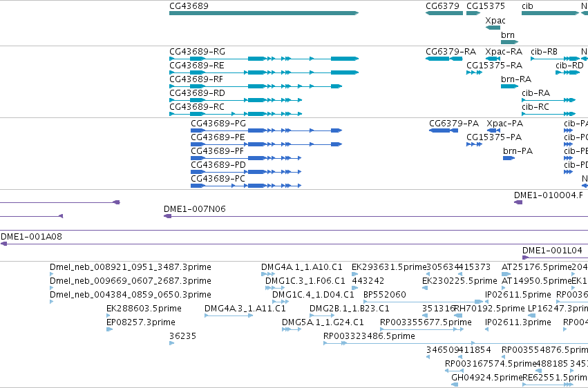The width and height of the screenshot is (588, 388).
Task: Click the CG15375 gene label
Action: (x=486, y=6)
